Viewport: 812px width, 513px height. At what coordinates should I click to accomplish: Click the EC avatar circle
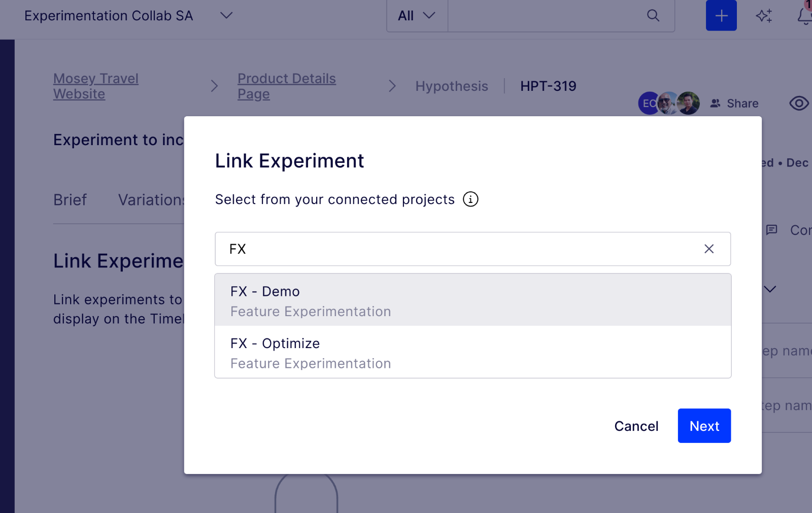(x=649, y=103)
